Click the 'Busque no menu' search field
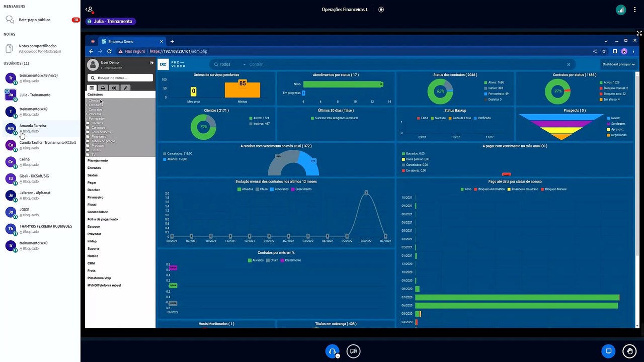 pos(120,78)
